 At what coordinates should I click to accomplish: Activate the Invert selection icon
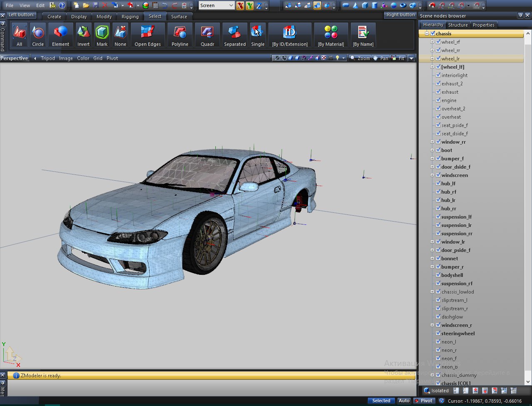83,35
